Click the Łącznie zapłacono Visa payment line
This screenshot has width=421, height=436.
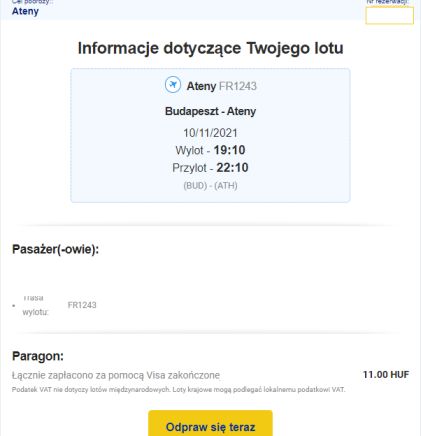pos(116,375)
